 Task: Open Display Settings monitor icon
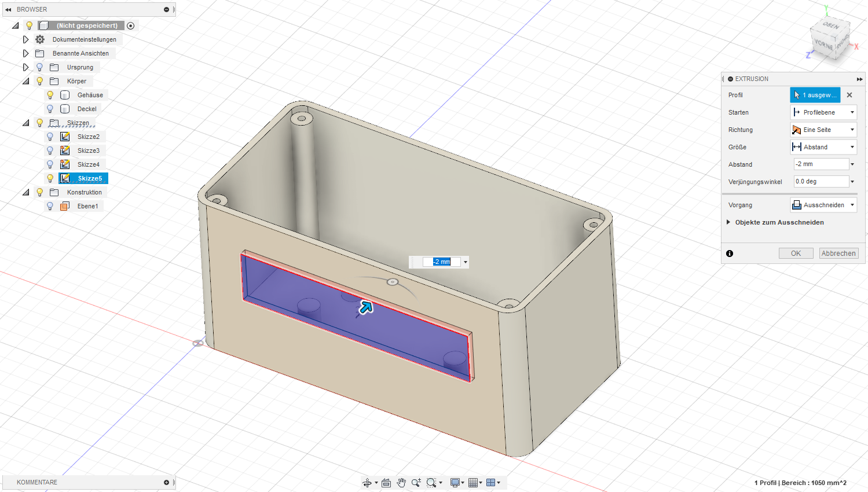point(455,483)
